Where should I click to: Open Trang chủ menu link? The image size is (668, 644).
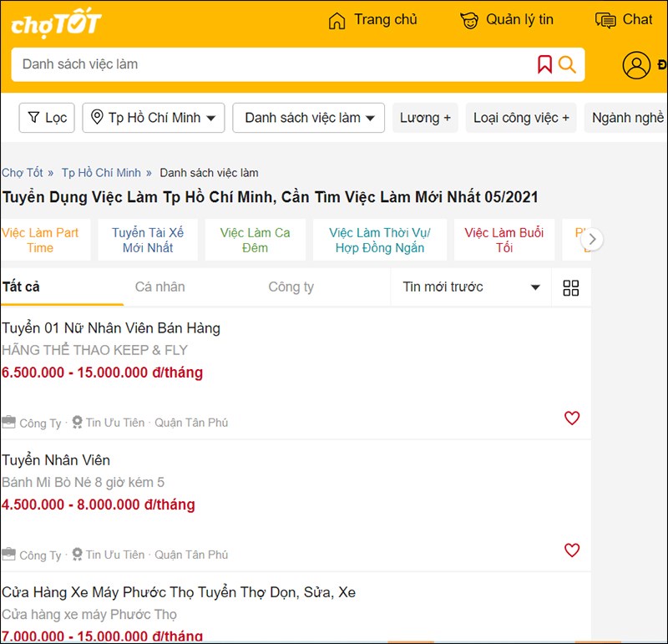click(x=386, y=19)
